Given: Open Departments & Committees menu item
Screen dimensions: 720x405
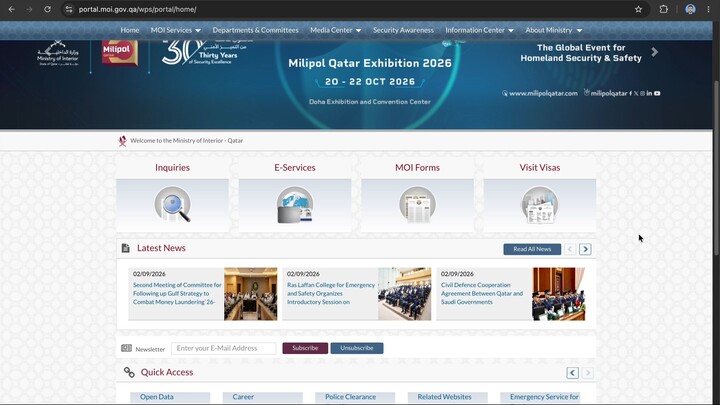Looking at the screenshot, I should click(x=255, y=30).
